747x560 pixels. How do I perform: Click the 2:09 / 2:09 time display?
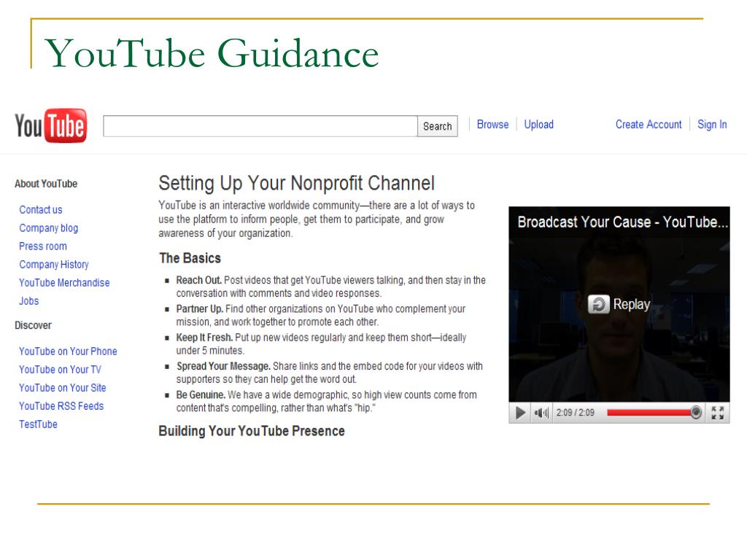point(576,413)
